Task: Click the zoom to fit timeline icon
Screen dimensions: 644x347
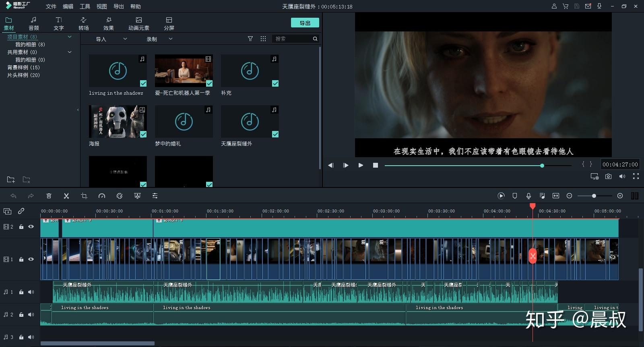Action: pyautogui.click(x=556, y=196)
